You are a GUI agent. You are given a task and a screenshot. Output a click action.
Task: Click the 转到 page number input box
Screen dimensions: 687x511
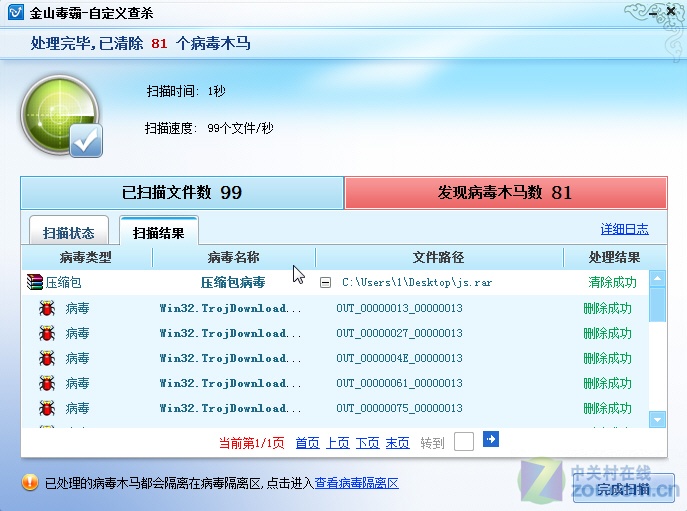point(464,441)
